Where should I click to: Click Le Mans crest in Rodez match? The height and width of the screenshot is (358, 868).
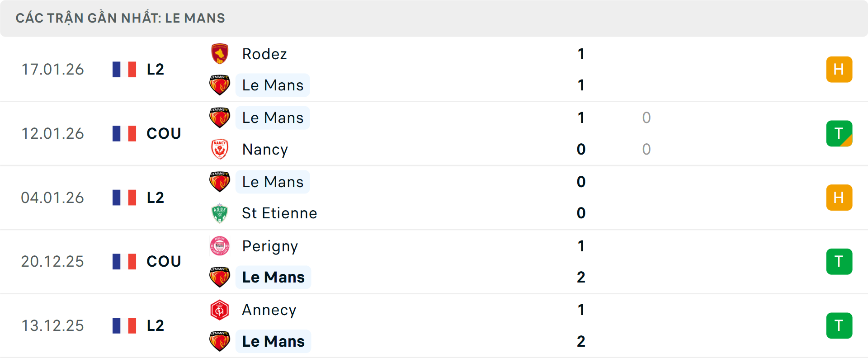tap(220, 85)
